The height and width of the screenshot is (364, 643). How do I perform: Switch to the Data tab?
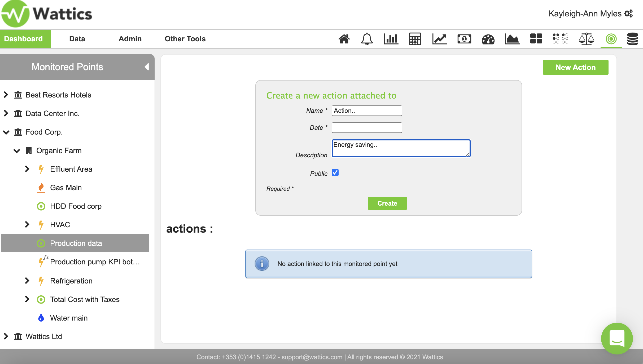click(77, 39)
